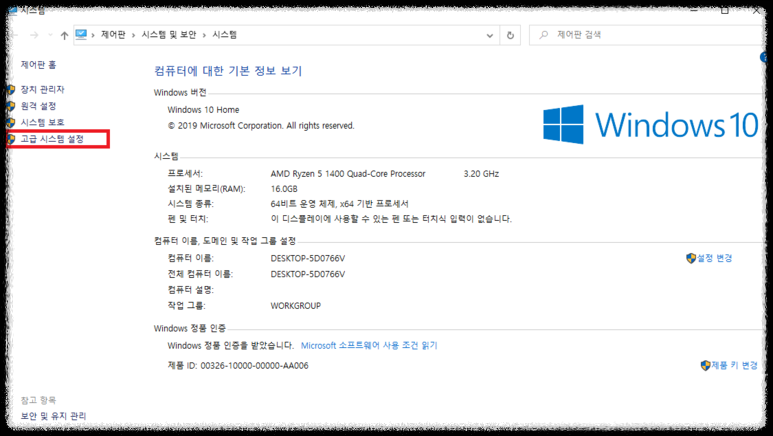Click the shield icon beside 시스템 보호
The width and height of the screenshot is (773, 436).
[x=11, y=122]
